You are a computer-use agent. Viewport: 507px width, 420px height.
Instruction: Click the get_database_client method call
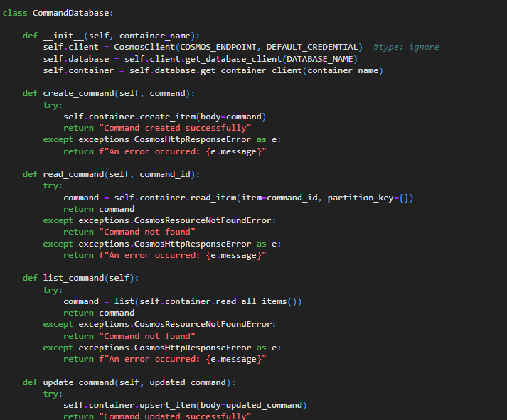[x=233, y=59]
